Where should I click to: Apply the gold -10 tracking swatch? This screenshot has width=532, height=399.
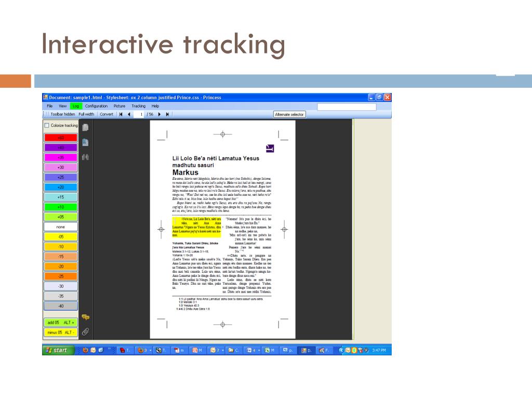(x=61, y=247)
